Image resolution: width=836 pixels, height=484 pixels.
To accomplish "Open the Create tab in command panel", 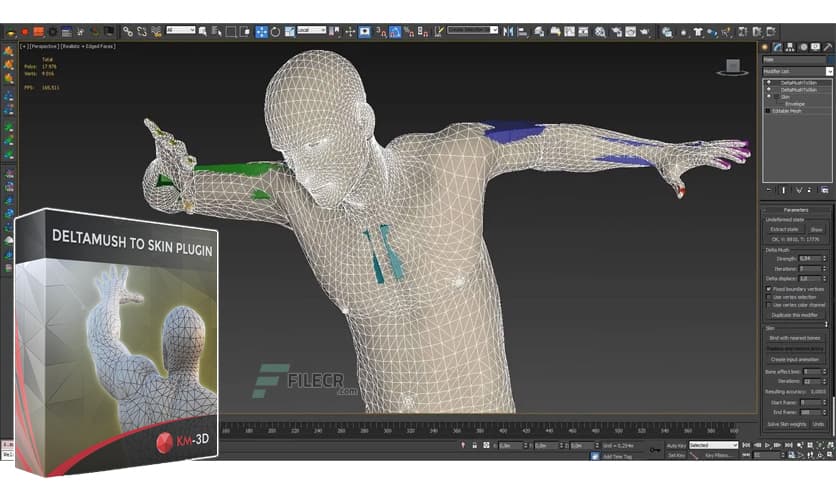I will [765, 47].
